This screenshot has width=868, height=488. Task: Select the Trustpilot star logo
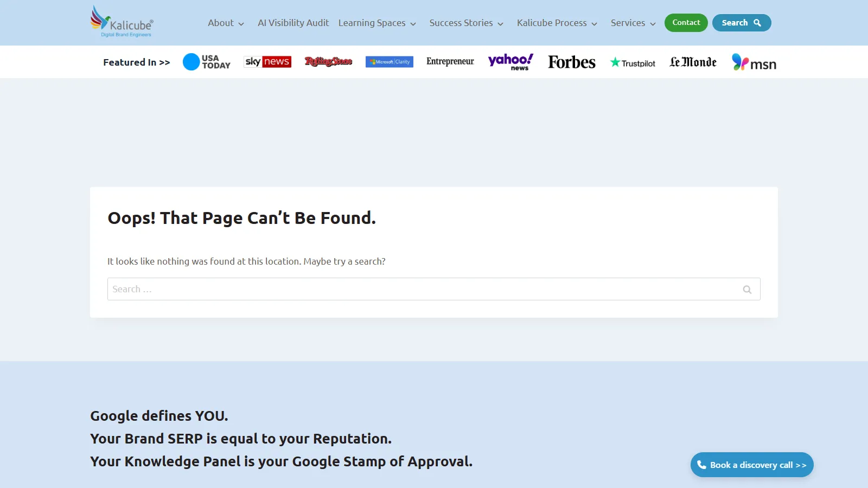click(632, 62)
